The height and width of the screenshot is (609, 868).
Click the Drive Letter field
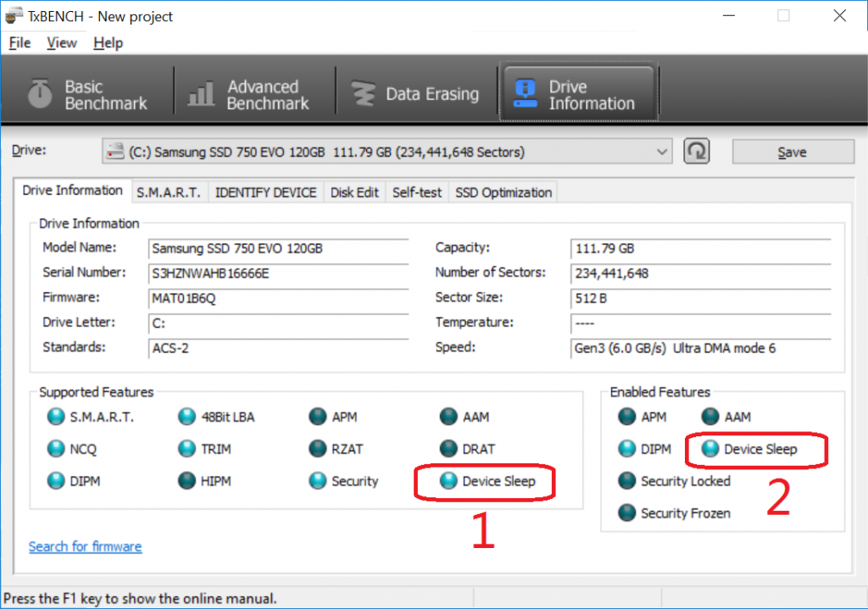pos(278,323)
